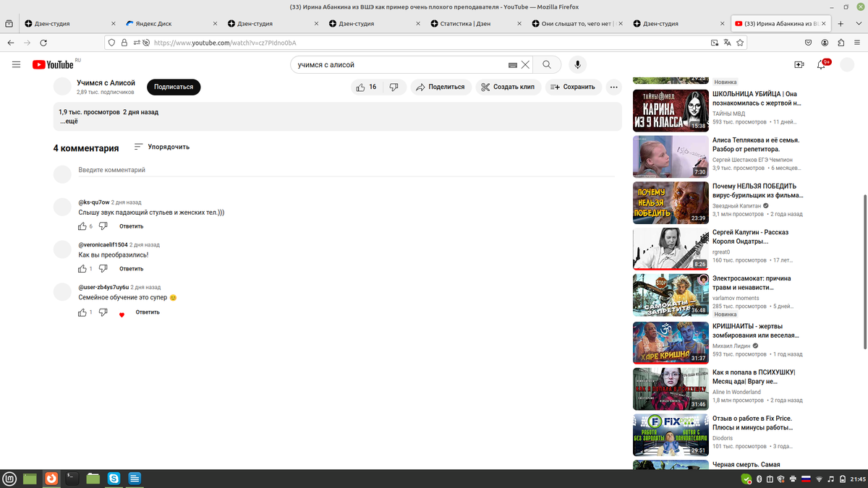Expand the description with …ещё

(69, 121)
